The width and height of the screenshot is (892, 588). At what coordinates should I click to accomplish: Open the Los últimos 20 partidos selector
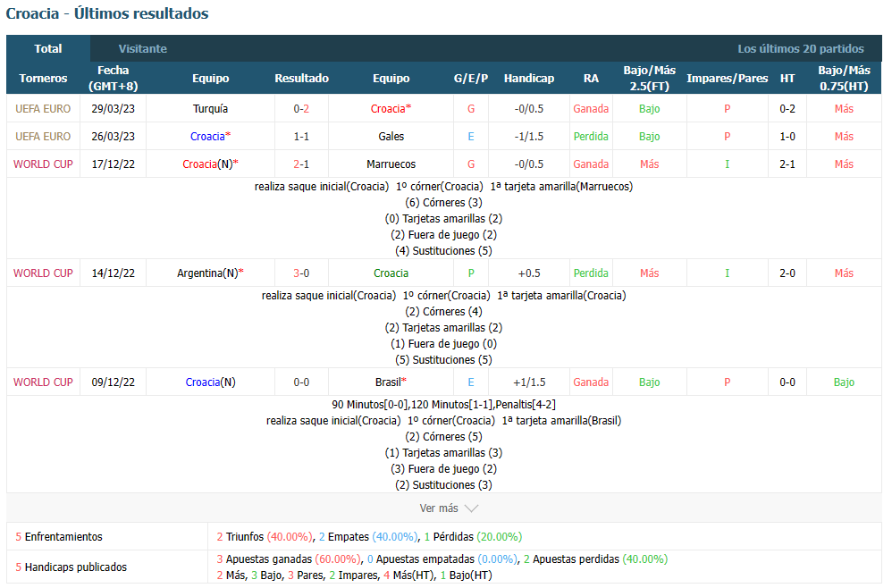click(x=801, y=49)
